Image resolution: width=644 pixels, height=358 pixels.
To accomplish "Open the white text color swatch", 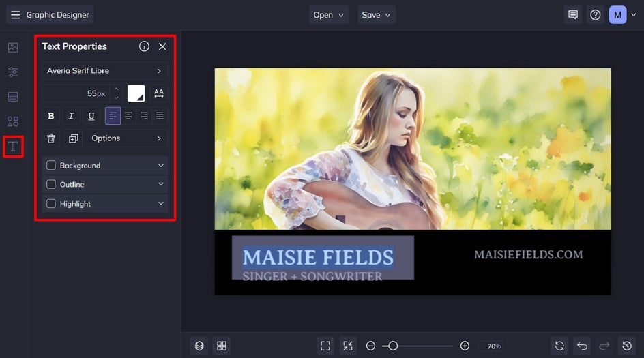I will point(136,93).
